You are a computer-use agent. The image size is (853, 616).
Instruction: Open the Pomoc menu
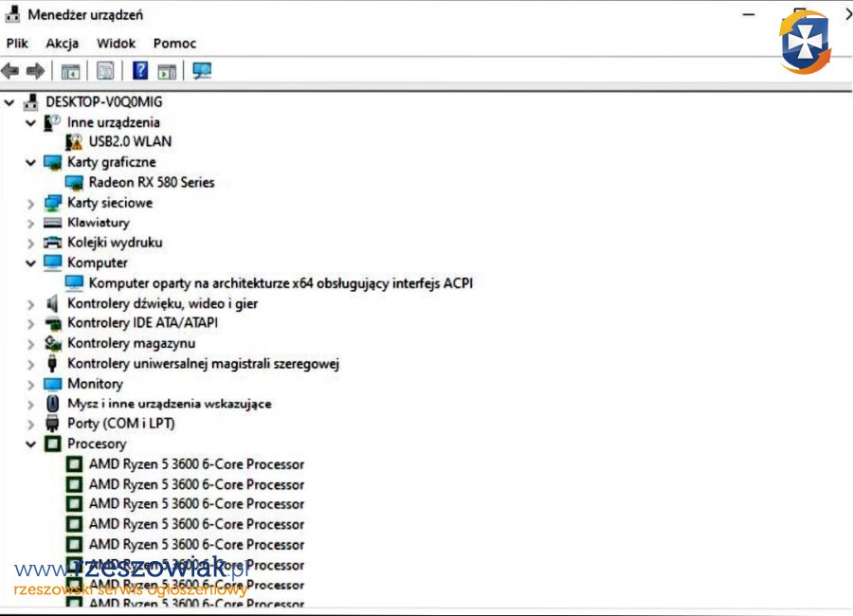pyautogui.click(x=174, y=43)
